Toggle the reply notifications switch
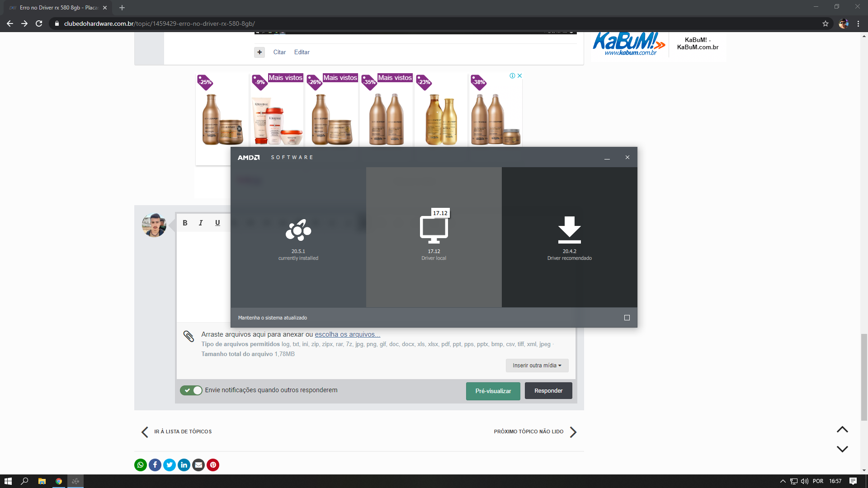This screenshot has width=868, height=488. coord(191,390)
